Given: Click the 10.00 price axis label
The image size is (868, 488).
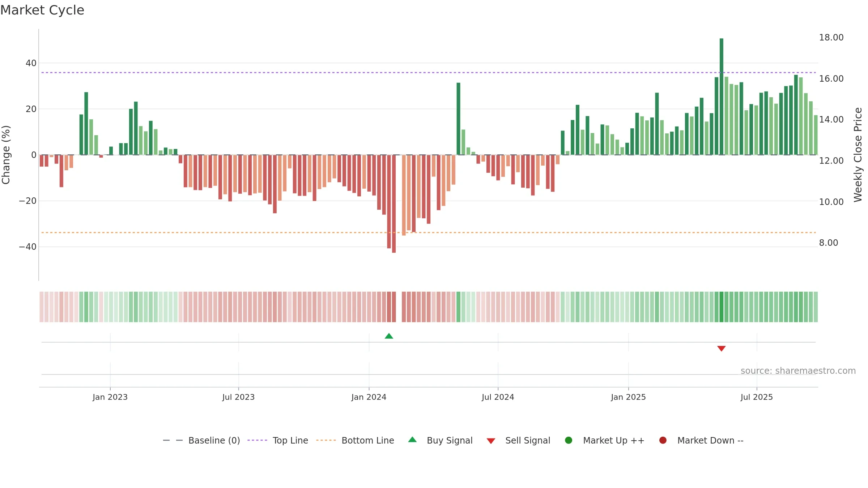Looking at the screenshot, I should (831, 202).
